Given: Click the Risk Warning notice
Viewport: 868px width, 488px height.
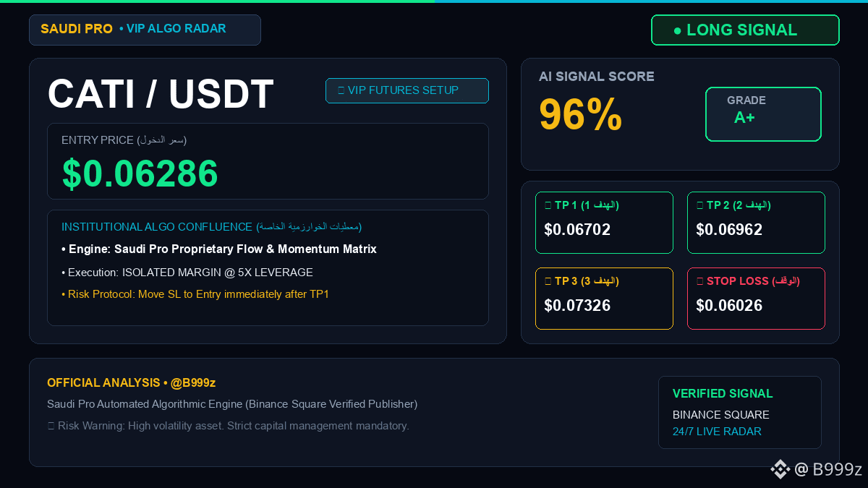Looking at the screenshot, I should [228, 426].
